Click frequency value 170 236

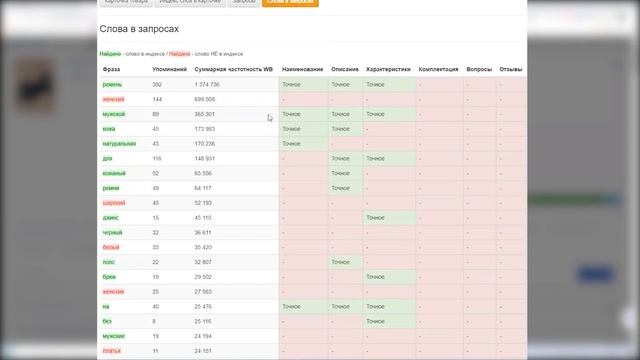tap(204, 144)
